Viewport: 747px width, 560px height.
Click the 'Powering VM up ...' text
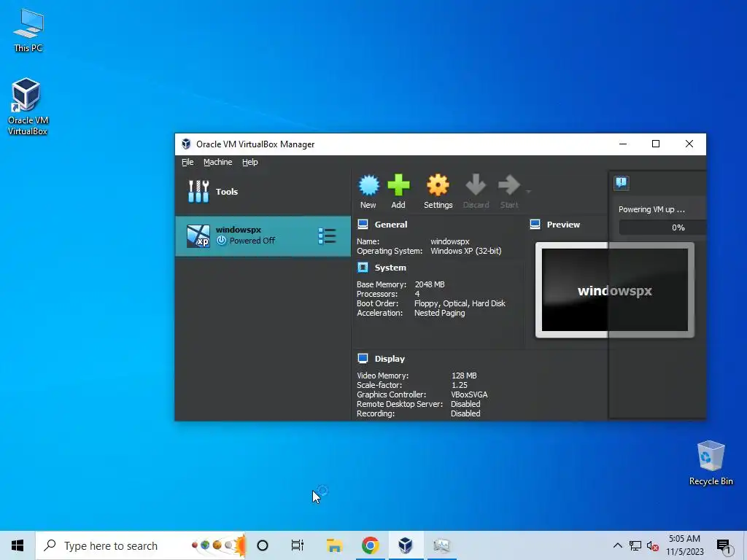651,209
